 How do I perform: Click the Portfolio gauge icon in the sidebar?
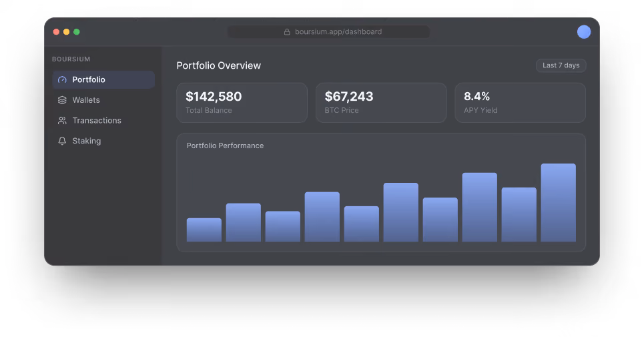62,79
